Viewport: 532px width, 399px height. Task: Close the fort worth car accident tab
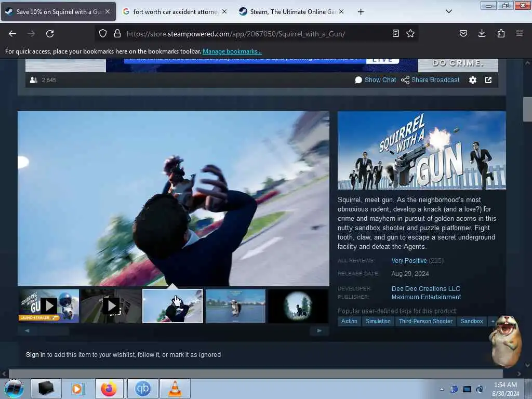coord(224,11)
